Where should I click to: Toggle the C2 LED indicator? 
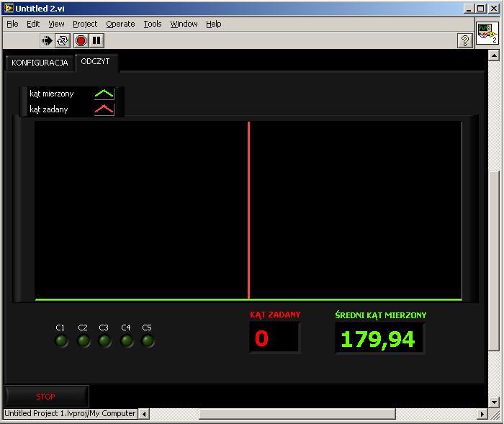(x=84, y=340)
